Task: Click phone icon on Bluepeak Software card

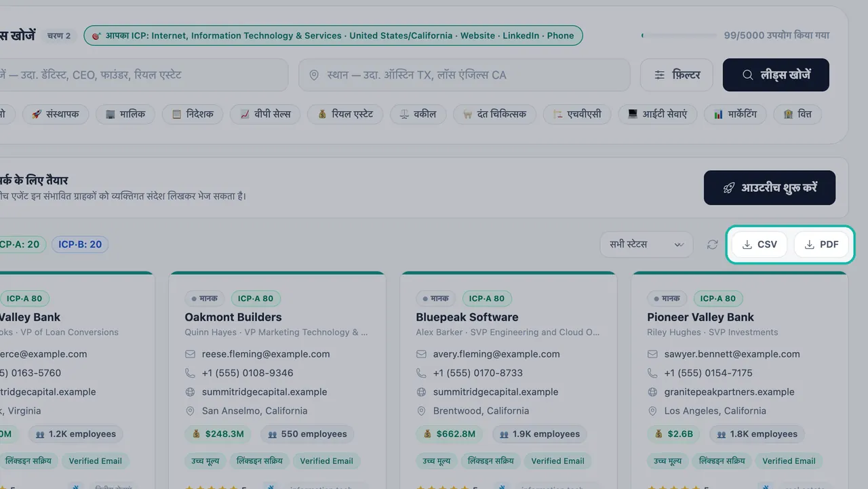Action: (x=421, y=373)
